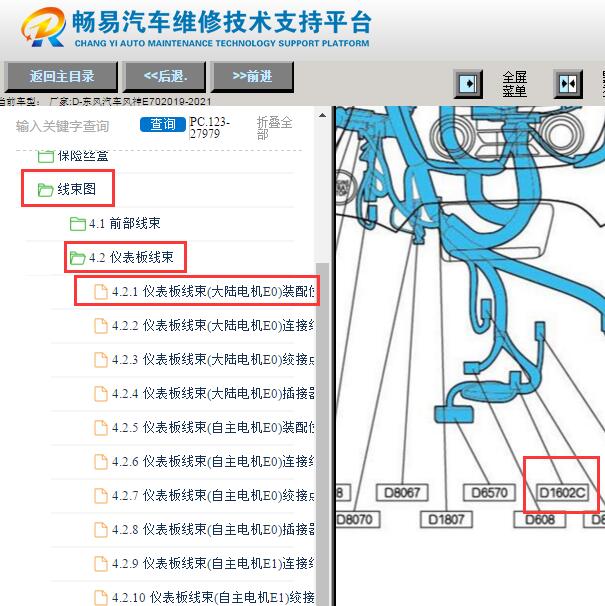Open document 4.2.3 仪表板线束(大陆电机E0)
Viewport: 605px width, 606px height.
[205, 359]
